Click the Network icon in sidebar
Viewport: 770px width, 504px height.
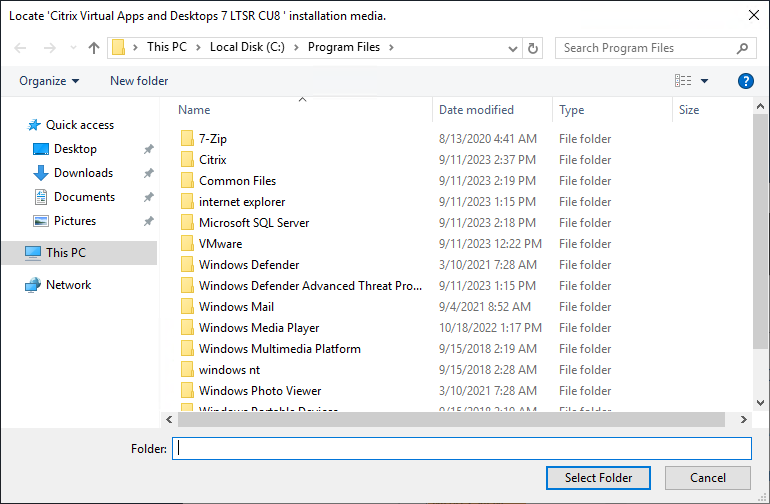pos(33,285)
